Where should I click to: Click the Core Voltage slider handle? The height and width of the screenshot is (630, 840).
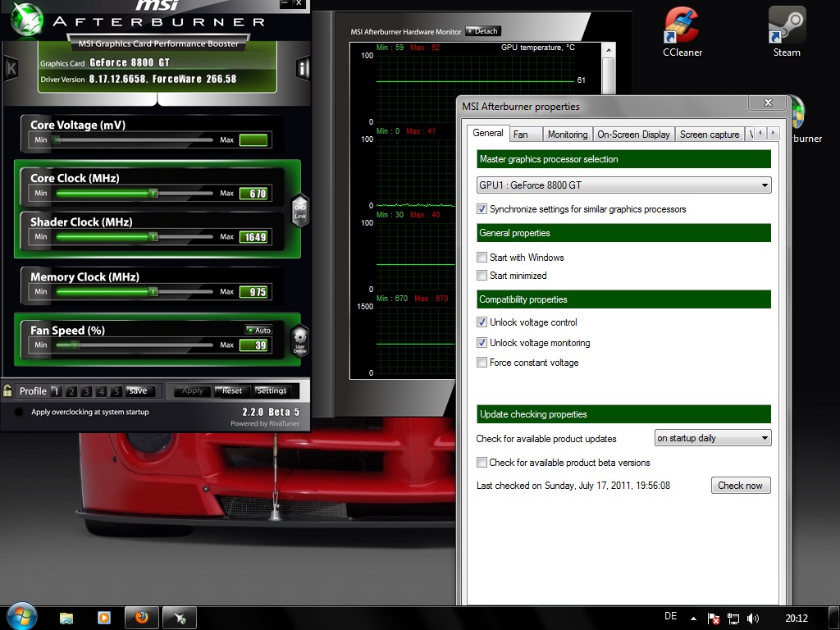(x=57, y=139)
